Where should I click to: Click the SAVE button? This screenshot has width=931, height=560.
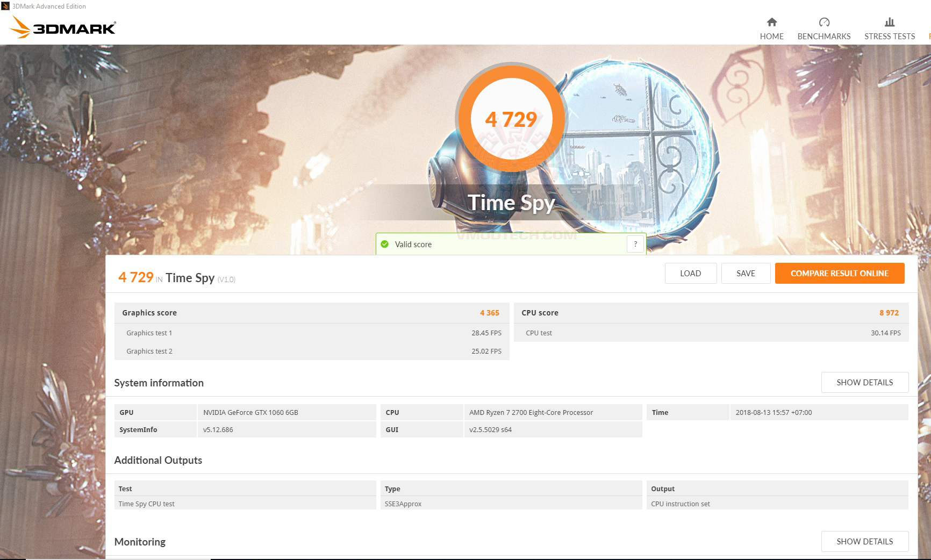click(x=746, y=273)
